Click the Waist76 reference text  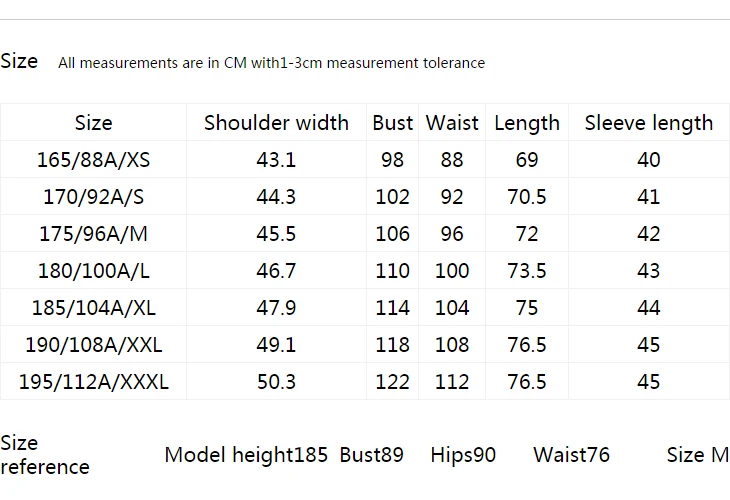click(x=571, y=455)
